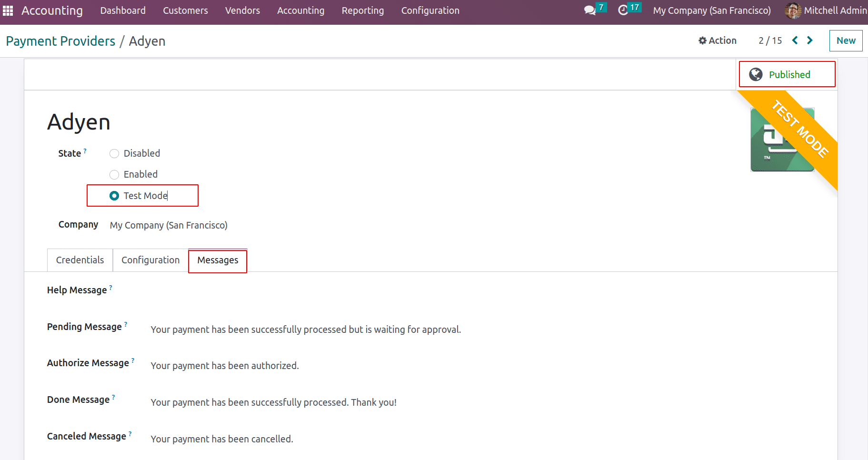Image resolution: width=868 pixels, height=460 pixels.
Task: Open the Vendors menu
Action: click(x=242, y=10)
